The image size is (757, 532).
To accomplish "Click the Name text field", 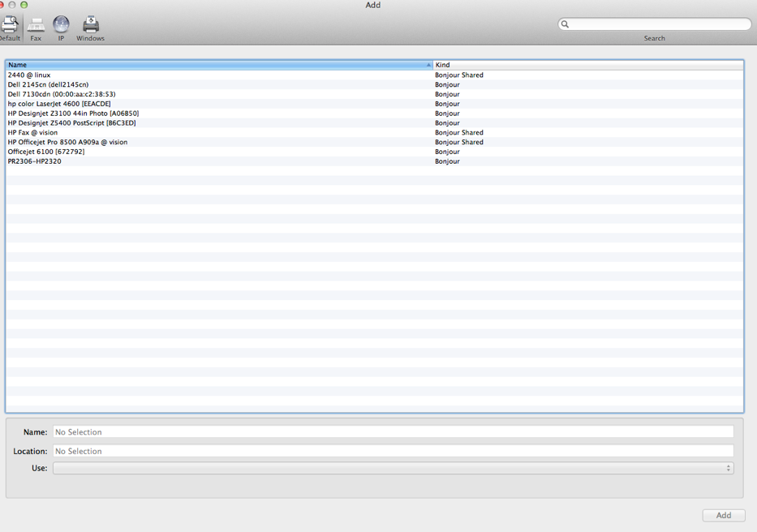I will click(393, 431).
